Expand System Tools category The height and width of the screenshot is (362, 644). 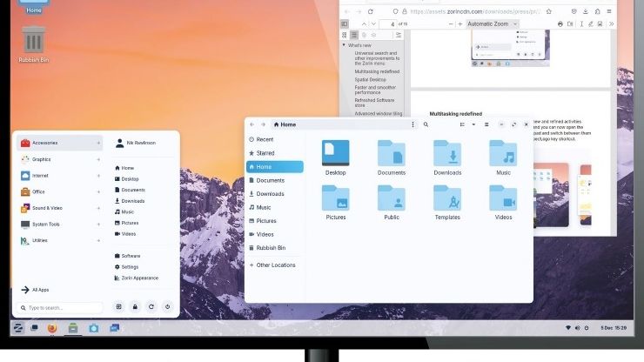coord(59,224)
